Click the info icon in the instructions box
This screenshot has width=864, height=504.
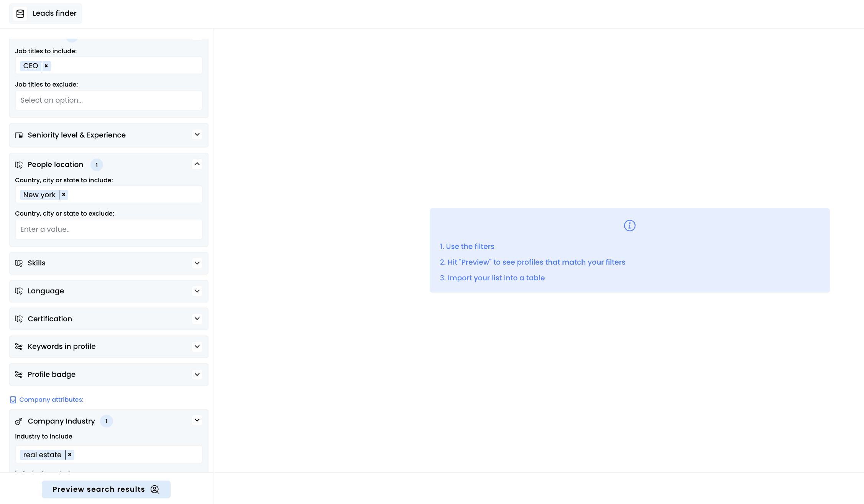click(629, 226)
